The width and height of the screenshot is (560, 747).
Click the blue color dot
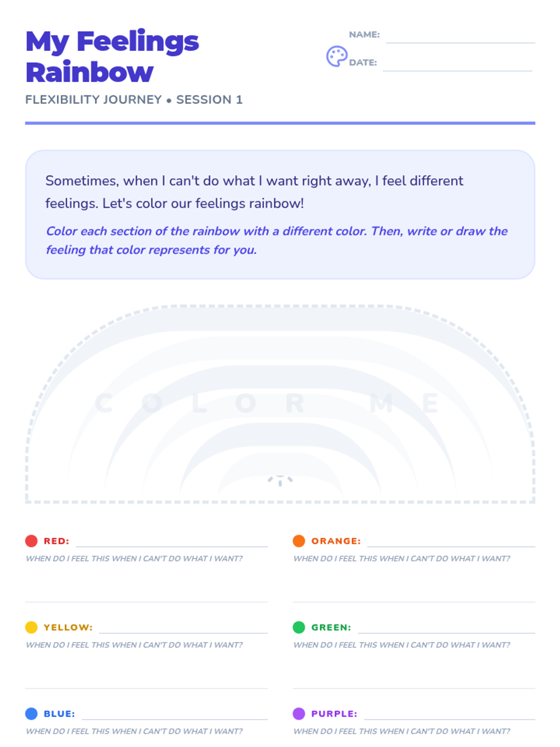tap(31, 713)
